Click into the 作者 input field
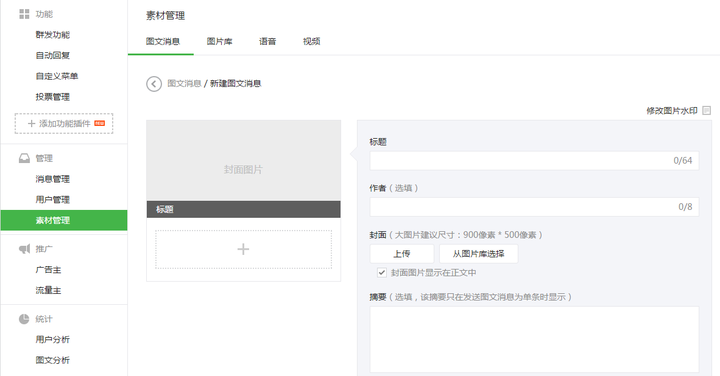Viewport: 720px width, 376px height. click(534, 207)
